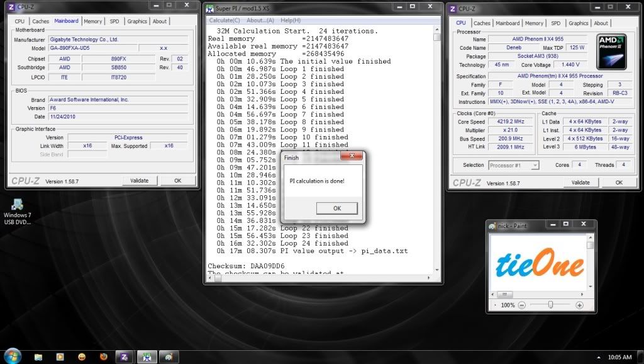
Task: Click the 100% zoom level in Paint
Action: [x=508, y=305]
